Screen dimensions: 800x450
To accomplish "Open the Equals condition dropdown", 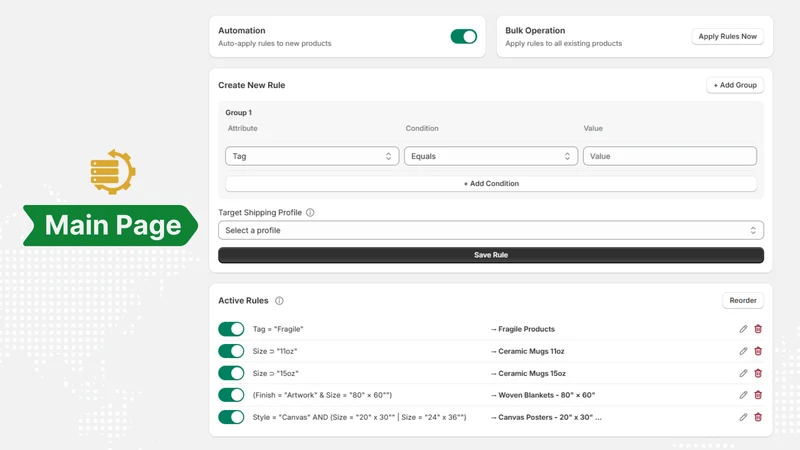I will coord(491,156).
